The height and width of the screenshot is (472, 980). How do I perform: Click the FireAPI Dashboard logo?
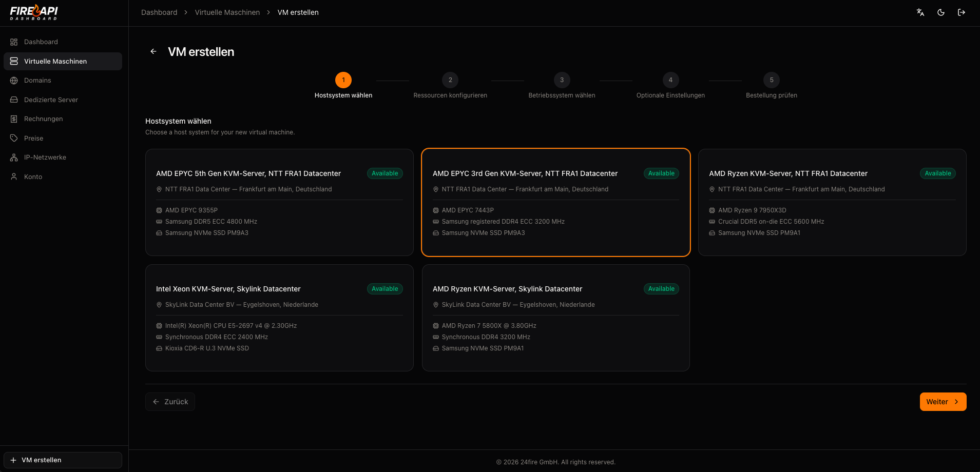pyautogui.click(x=34, y=12)
